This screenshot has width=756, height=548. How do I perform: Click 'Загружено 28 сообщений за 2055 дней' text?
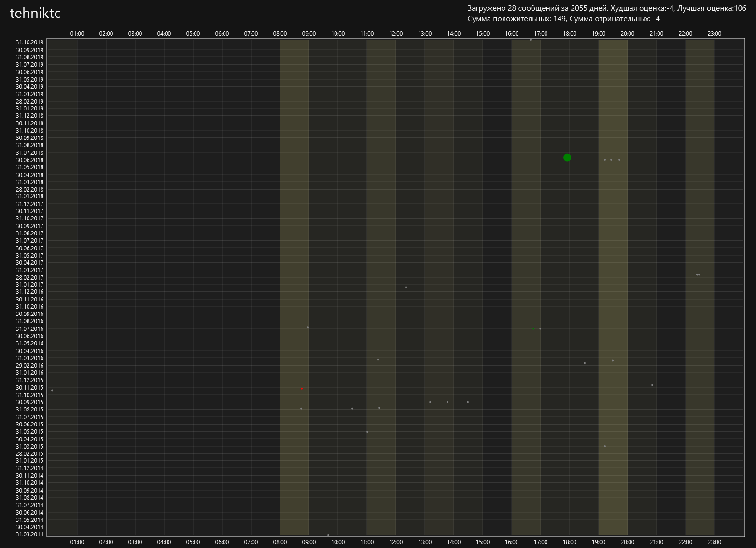[537, 8]
